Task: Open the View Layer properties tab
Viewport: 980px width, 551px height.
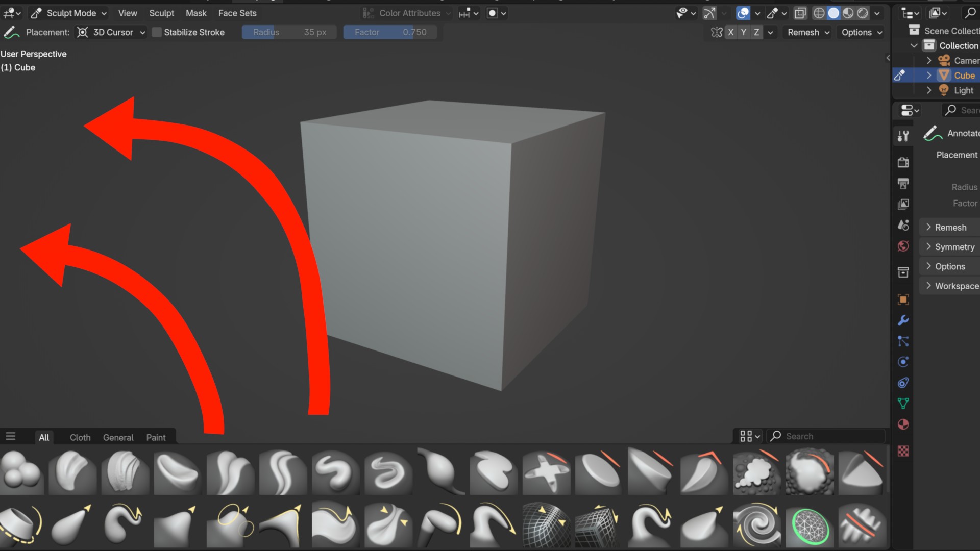Action: coord(903,204)
